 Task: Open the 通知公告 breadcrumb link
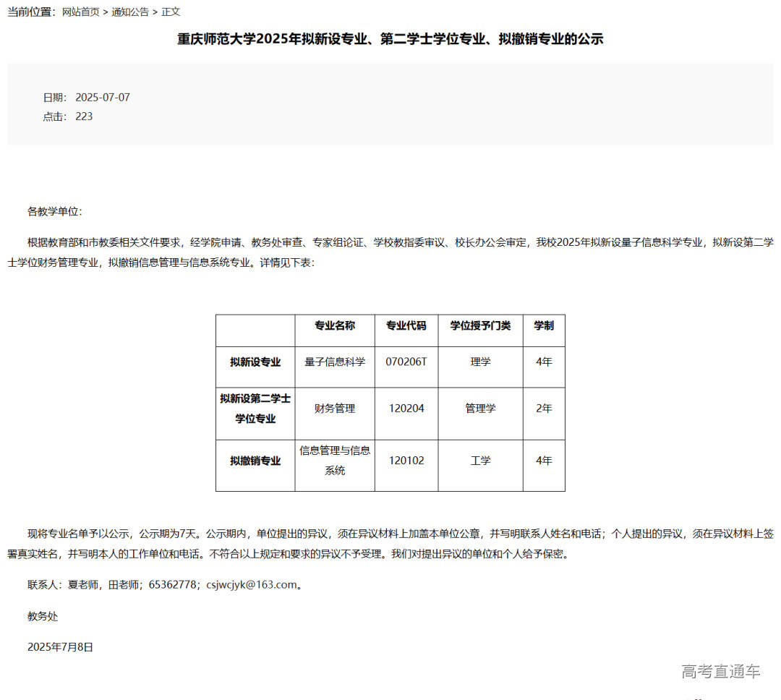pos(130,12)
